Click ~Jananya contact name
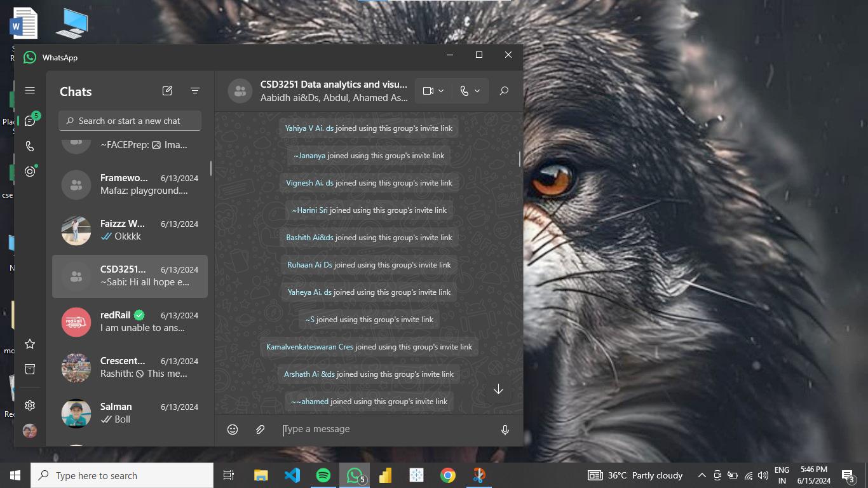Image resolution: width=868 pixels, height=488 pixels. [309, 156]
